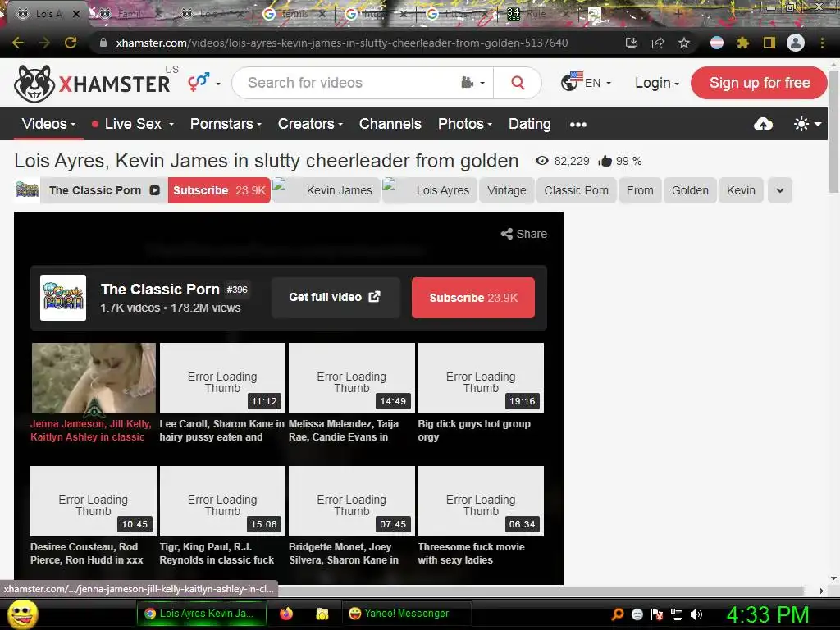This screenshot has width=840, height=630.
Task: Click the vertical page scrollbar
Action: (833, 130)
